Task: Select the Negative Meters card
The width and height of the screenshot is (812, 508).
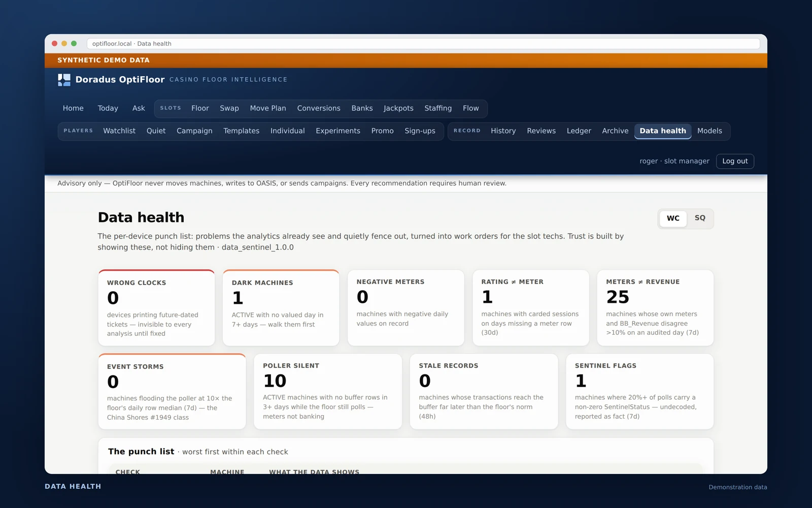Action: (405, 308)
